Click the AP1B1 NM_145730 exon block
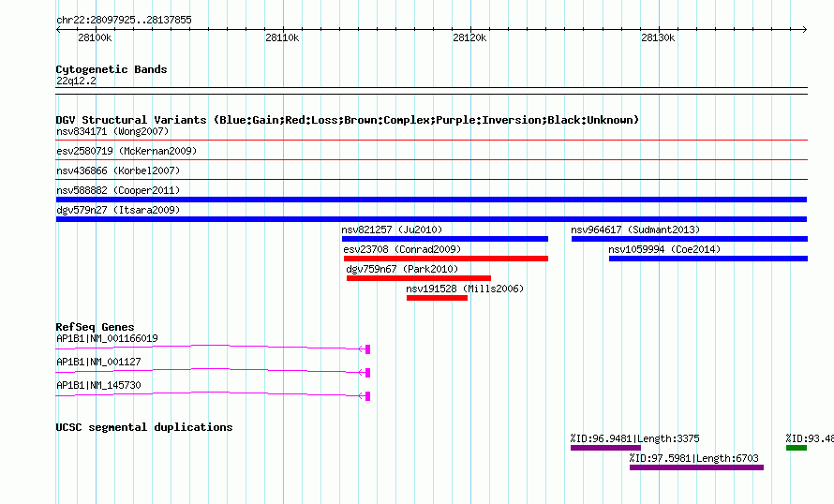The image size is (834, 504). point(367,396)
